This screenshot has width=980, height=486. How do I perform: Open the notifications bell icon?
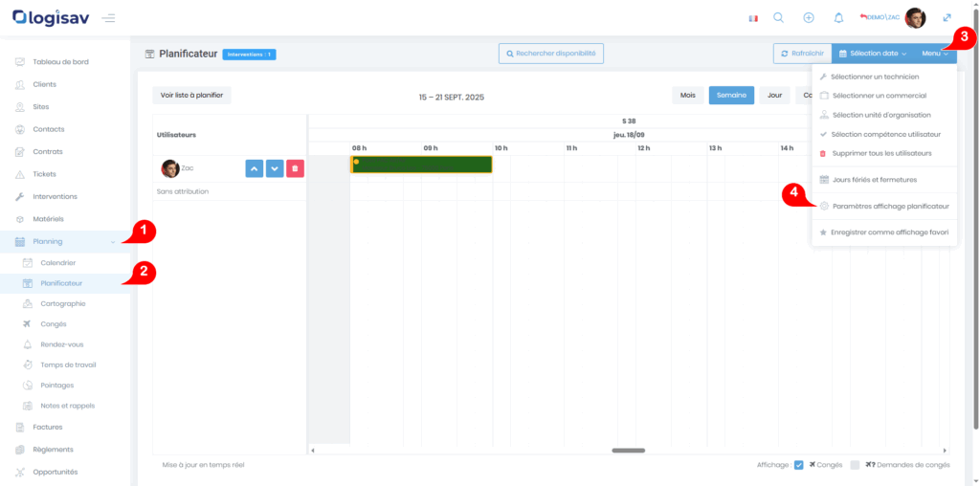pyautogui.click(x=839, y=17)
